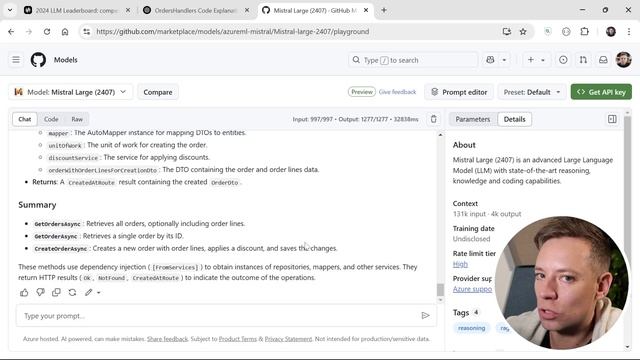Send the prompt with arrow icon
Viewport: 640px width, 360px height.
425,316
